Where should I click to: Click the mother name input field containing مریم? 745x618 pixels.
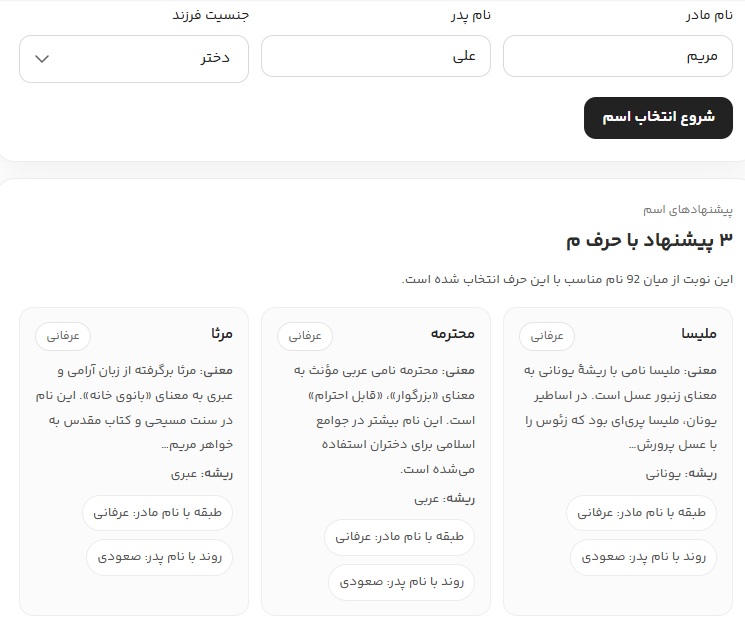pyautogui.click(x=618, y=56)
